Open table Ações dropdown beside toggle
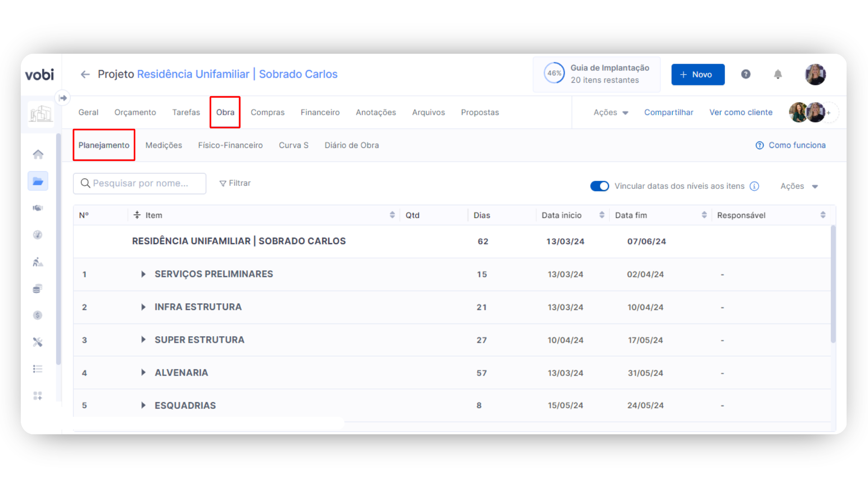The image size is (868, 488). tap(799, 186)
